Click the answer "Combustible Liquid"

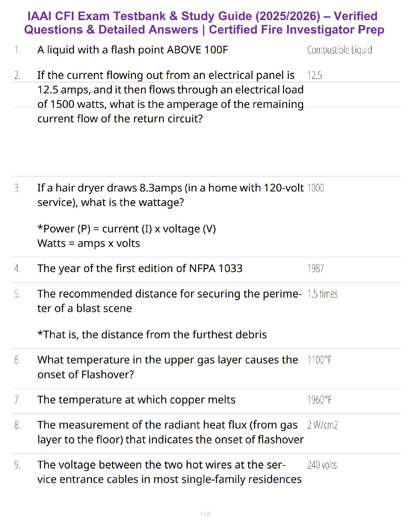pyautogui.click(x=339, y=50)
